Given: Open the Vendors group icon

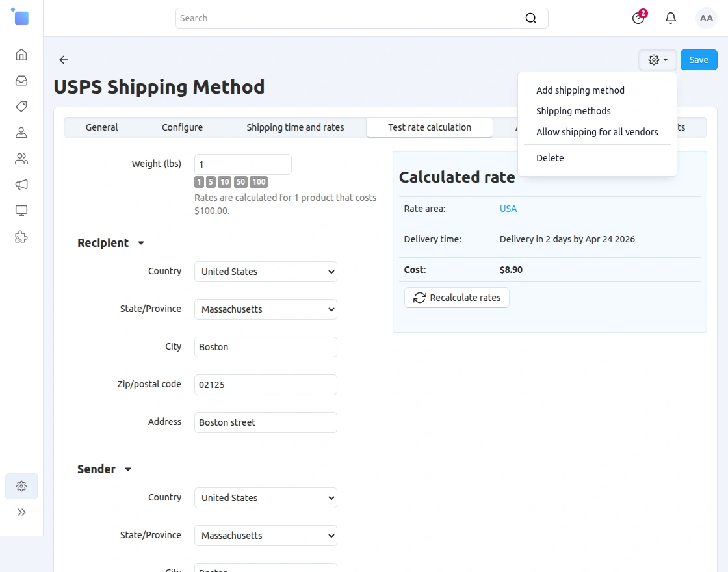Looking at the screenshot, I should (x=21, y=159).
